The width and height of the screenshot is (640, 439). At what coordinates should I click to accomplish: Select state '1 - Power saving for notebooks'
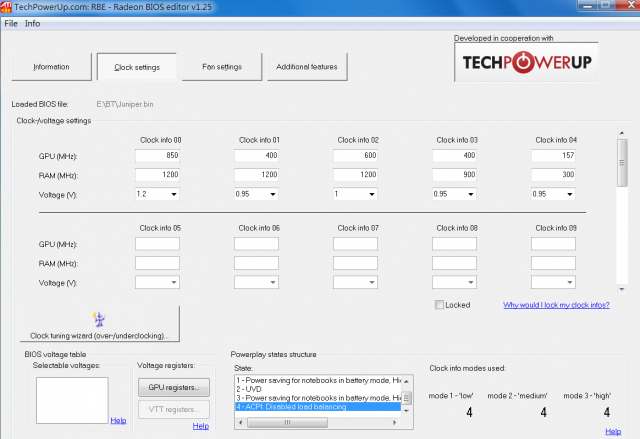(x=318, y=380)
